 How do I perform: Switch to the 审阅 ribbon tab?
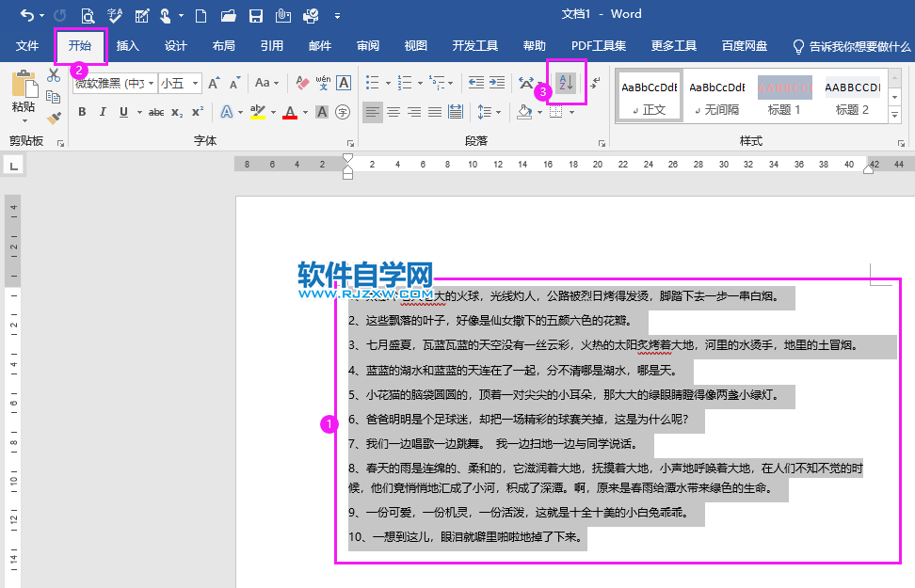367,43
